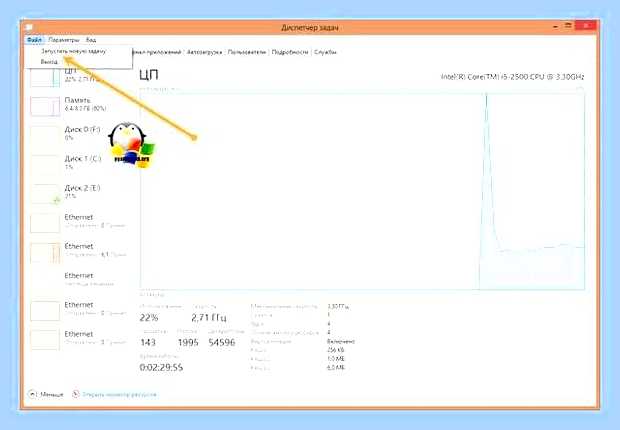Maximize the Диспетчер задач window
This screenshot has height=430, width=620.
click(x=568, y=26)
